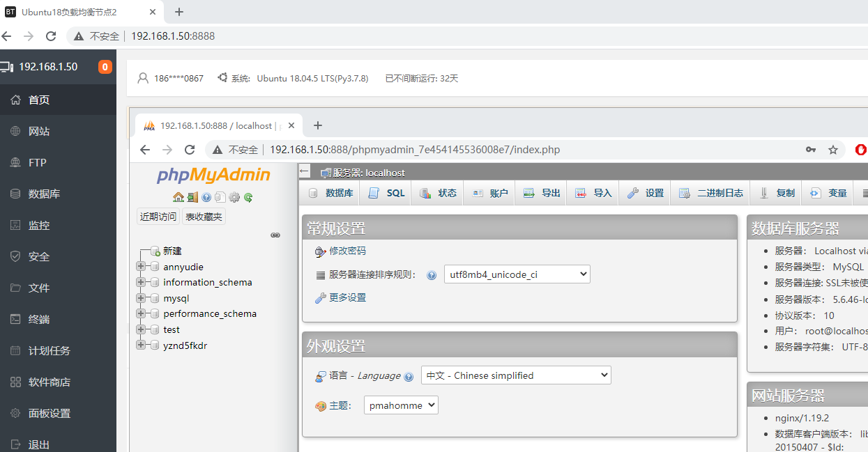Image resolution: width=868 pixels, height=452 pixels.
Task: Reload the outer browser page
Action: coord(51,36)
